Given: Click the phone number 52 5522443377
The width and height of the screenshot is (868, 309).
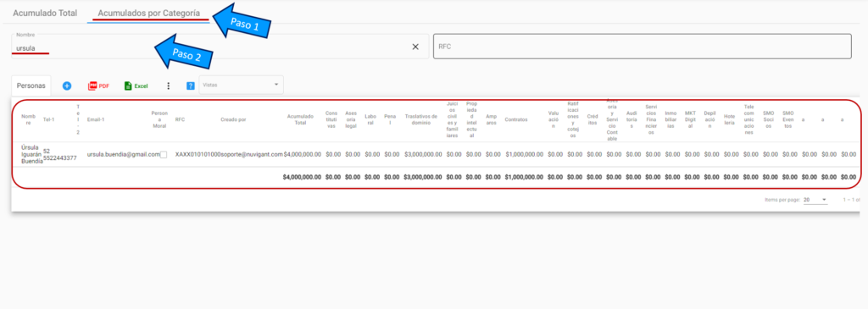Looking at the screenshot, I should pos(60,155).
